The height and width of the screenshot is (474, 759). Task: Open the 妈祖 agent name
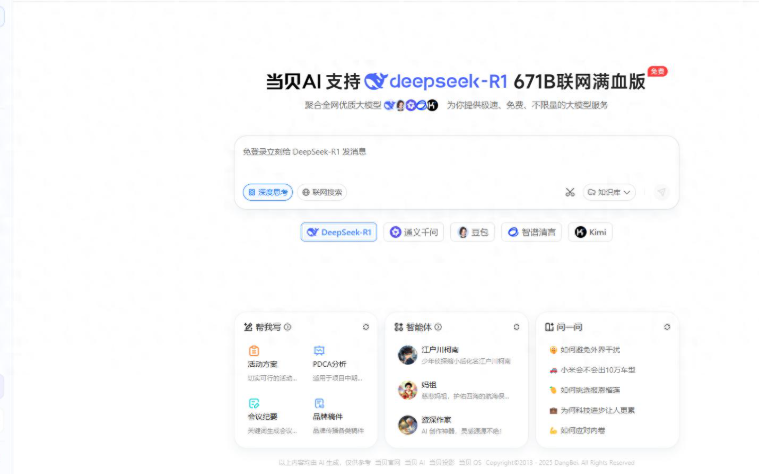click(x=429, y=385)
